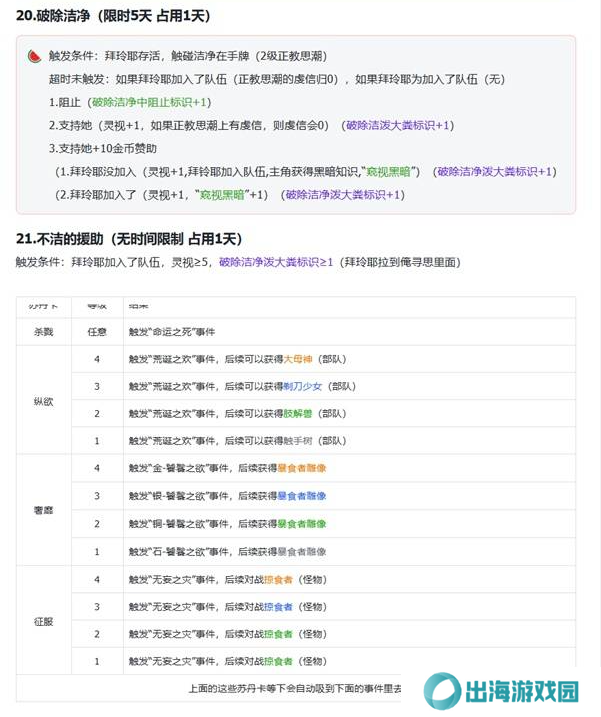The height and width of the screenshot is (717, 601).
Task: Click the 纵欲 category cell
Action: pyautogui.click(x=43, y=401)
